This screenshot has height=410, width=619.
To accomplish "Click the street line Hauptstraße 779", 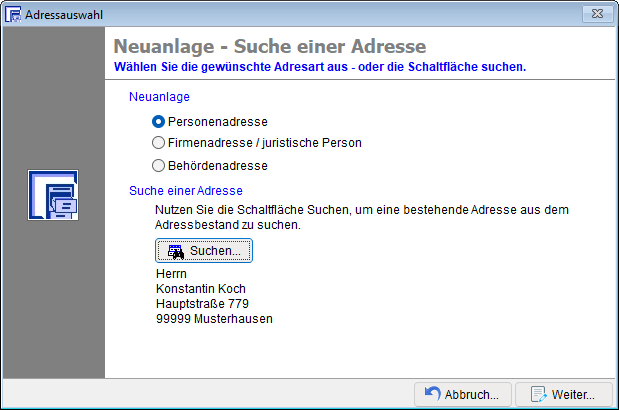I will click(203, 303).
